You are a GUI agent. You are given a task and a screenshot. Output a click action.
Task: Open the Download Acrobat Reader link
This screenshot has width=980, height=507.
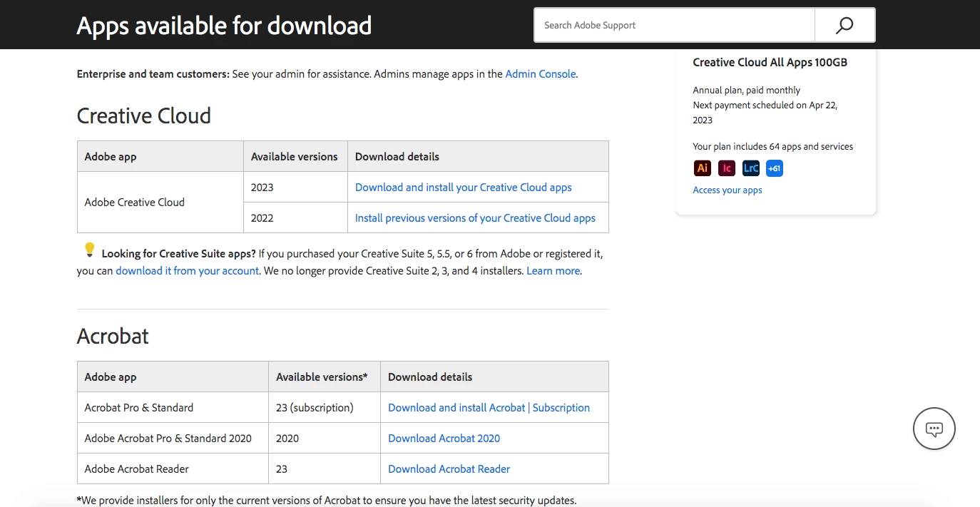(x=449, y=468)
